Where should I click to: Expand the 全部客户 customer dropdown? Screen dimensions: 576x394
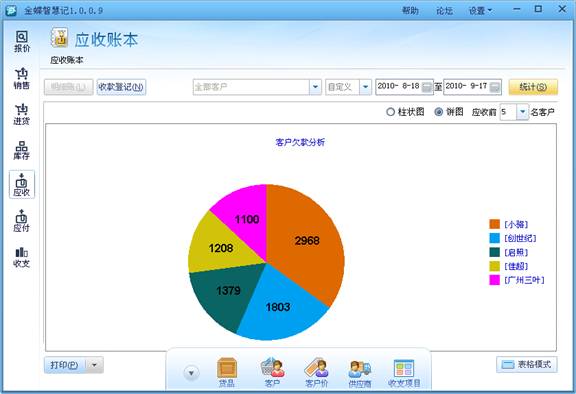tap(315, 87)
